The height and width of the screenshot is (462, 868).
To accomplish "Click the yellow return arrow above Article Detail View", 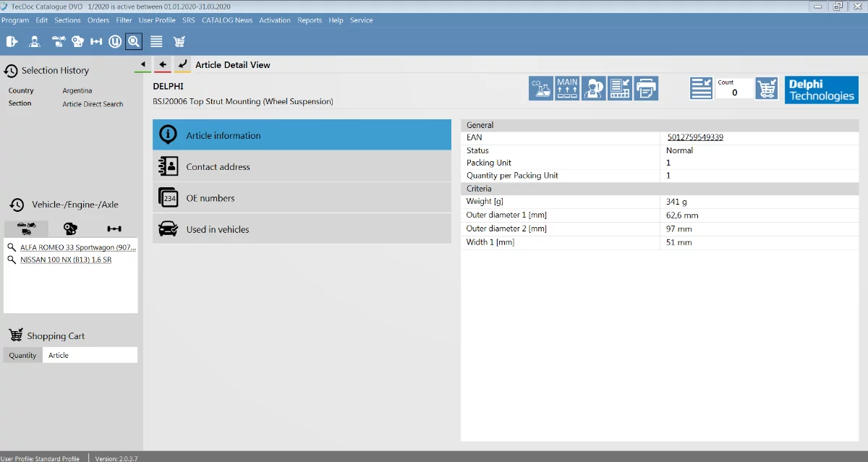I will click(x=182, y=64).
